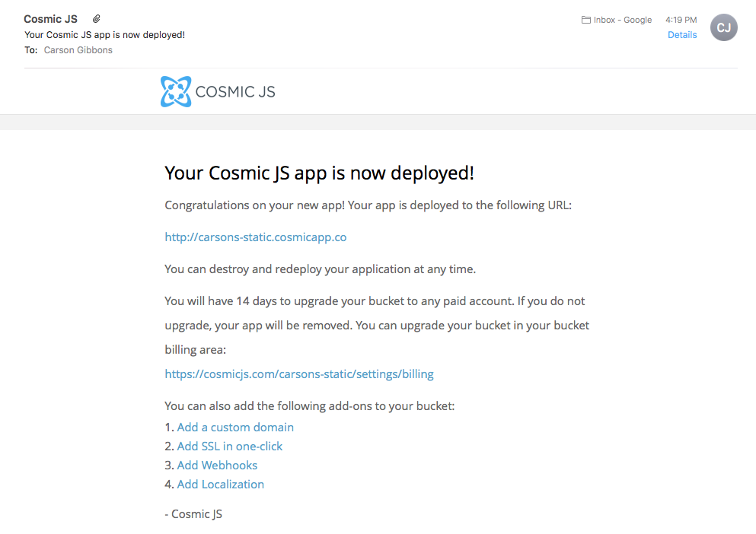
Task: Click the Inbox - Google mailbox label
Action: click(x=623, y=20)
